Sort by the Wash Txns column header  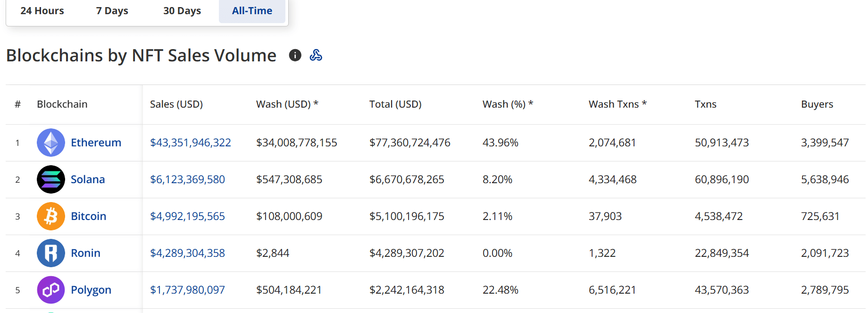click(618, 104)
